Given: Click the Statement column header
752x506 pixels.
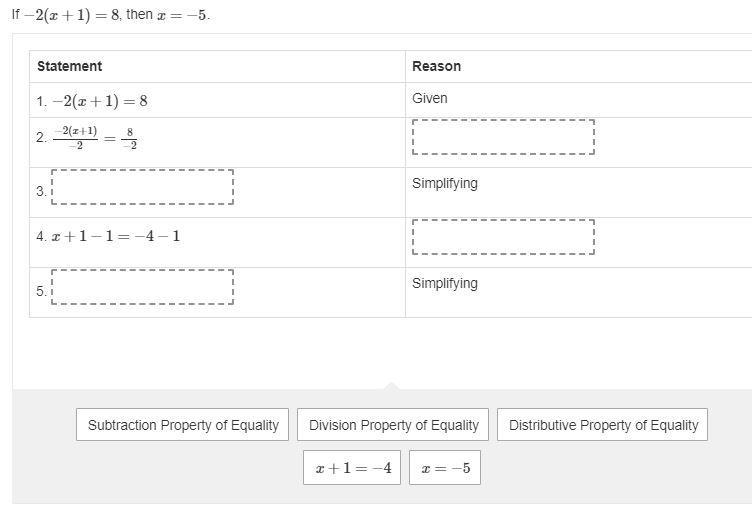Looking at the screenshot, I should (70, 66).
